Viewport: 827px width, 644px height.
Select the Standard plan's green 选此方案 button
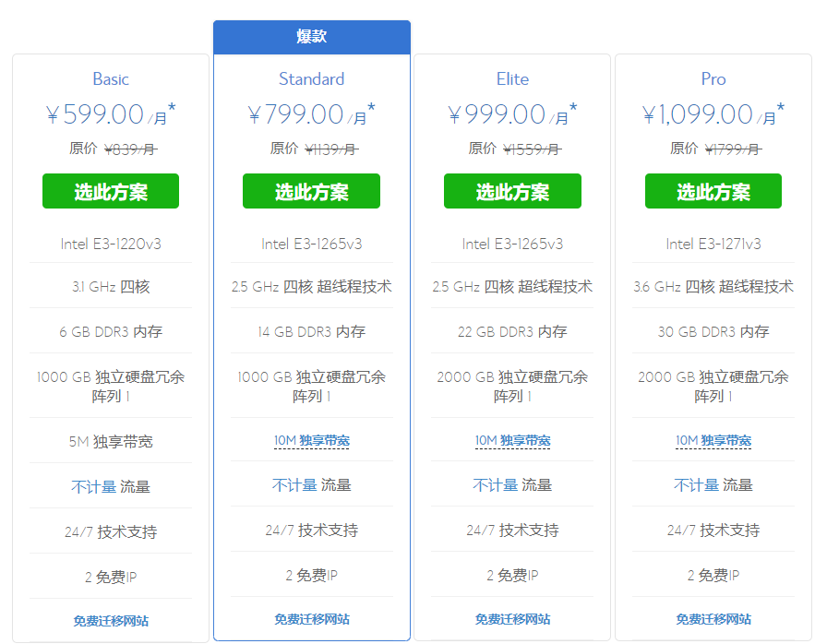[311, 191]
